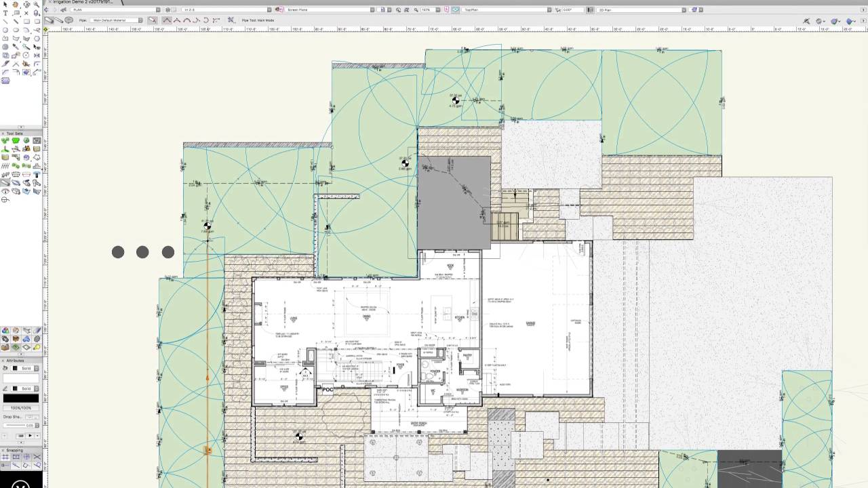Select the Text tool
The image size is (868, 488).
(5, 13)
